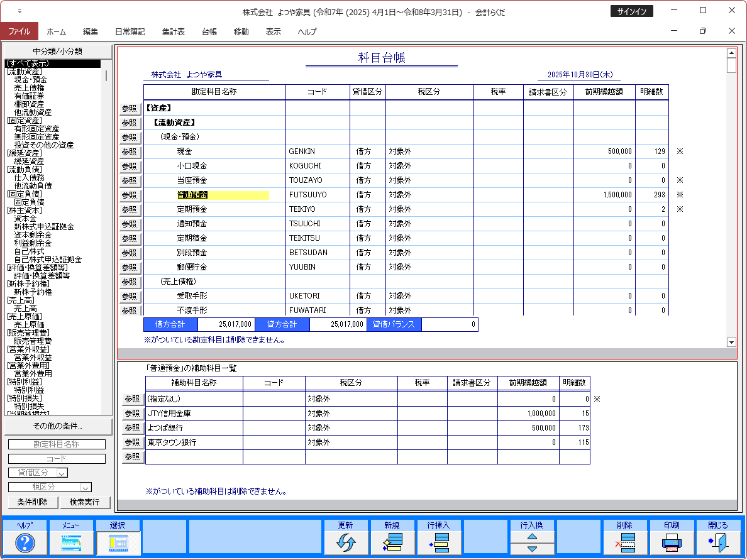Screen dimensions: 747x560
Task: Expand the quick access toolbar arrow in title bar
Action: coord(19,12)
